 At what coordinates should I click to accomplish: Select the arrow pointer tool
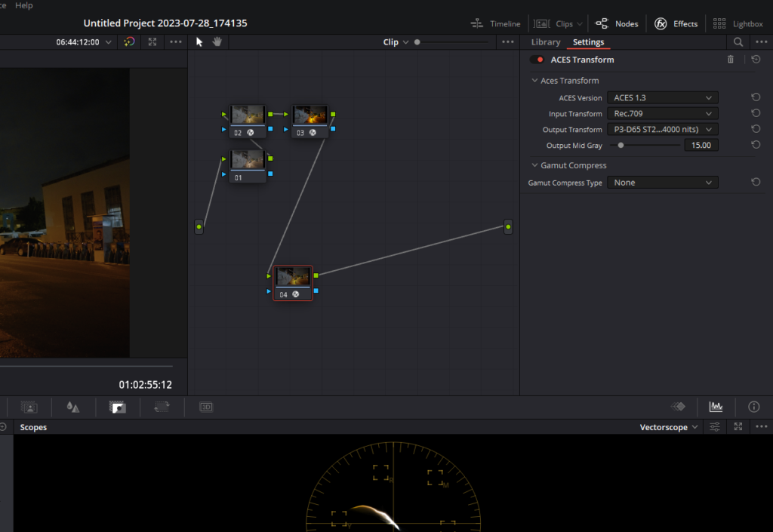(x=199, y=42)
